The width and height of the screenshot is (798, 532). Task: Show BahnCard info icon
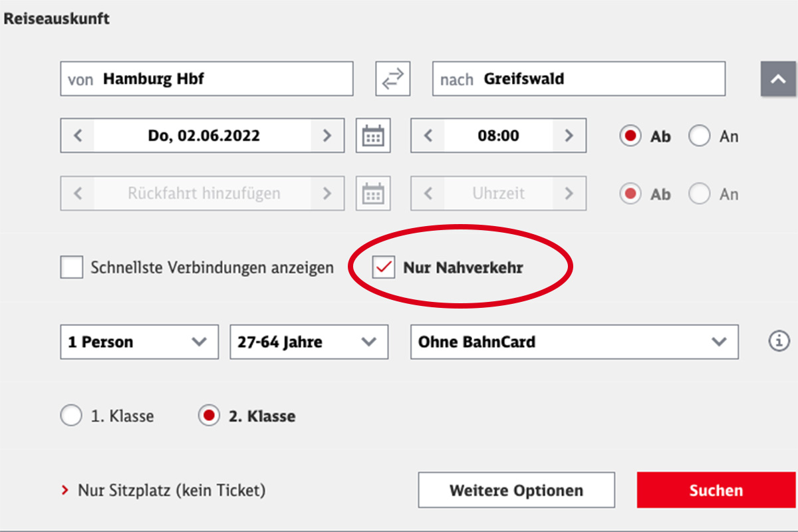click(778, 342)
